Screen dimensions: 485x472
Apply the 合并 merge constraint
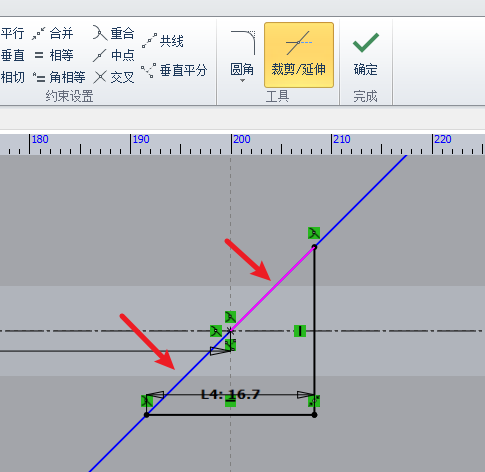pos(53,33)
